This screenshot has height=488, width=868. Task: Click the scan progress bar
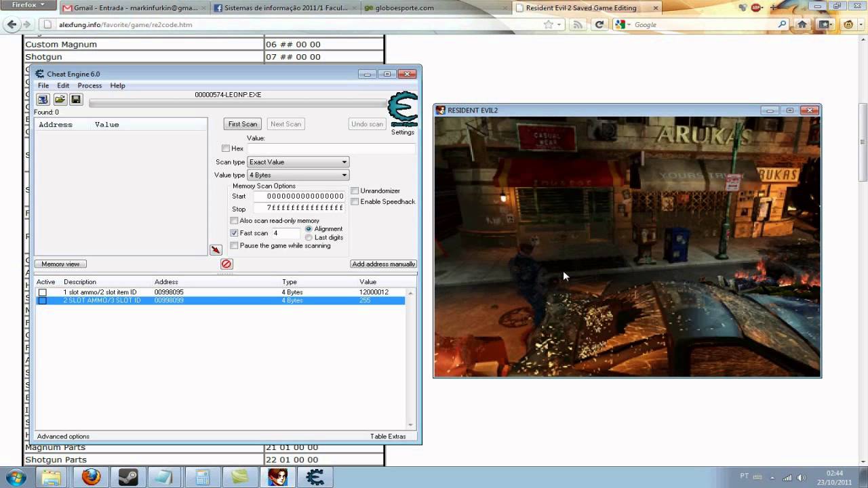click(x=237, y=104)
